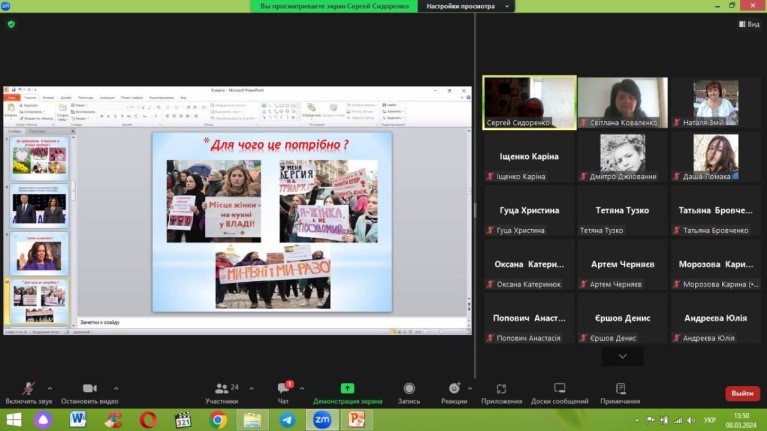This screenshot has height=431, width=767.
Task: Open the purple circular app in taskbar
Action: pyautogui.click(x=43, y=420)
